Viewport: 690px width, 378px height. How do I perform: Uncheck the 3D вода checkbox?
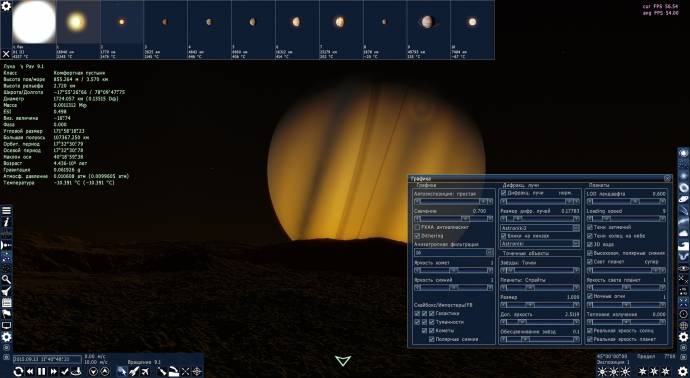[x=590, y=245]
